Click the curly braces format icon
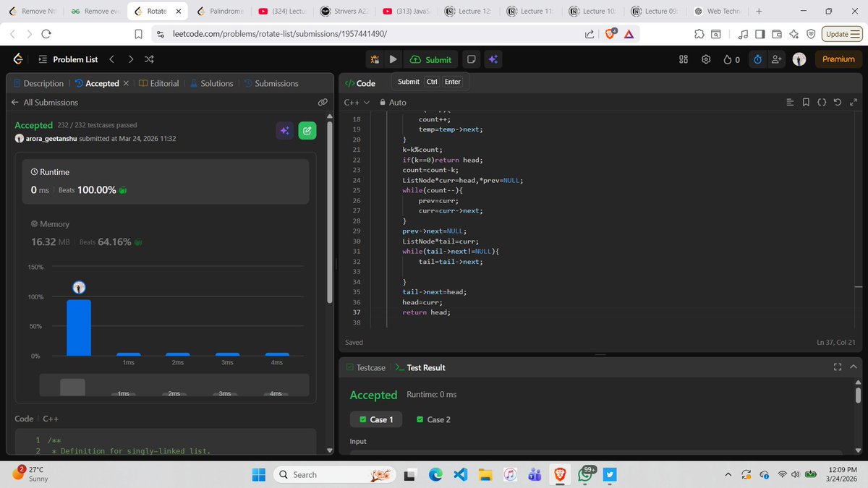This screenshot has width=868, height=488. (822, 103)
